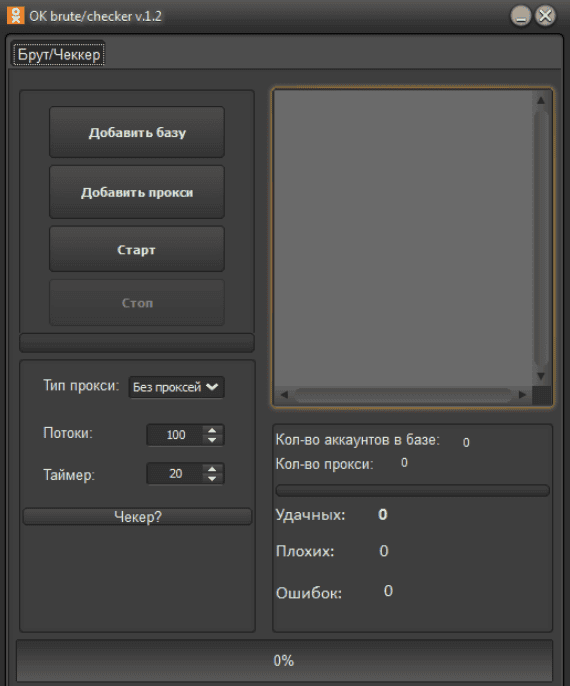Click the Удачных counter label
570x686 pixels.
click(310, 515)
